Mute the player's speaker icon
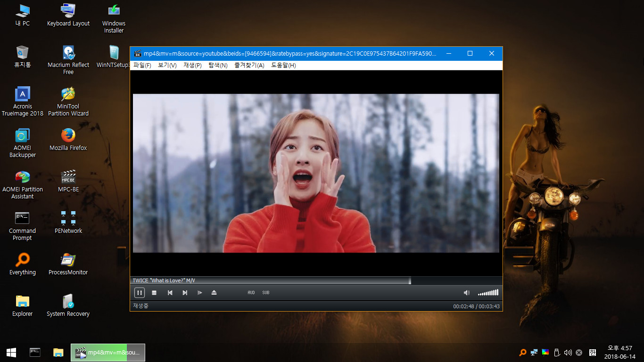The height and width of the screenshot is (362, 644). pos(466,293)
